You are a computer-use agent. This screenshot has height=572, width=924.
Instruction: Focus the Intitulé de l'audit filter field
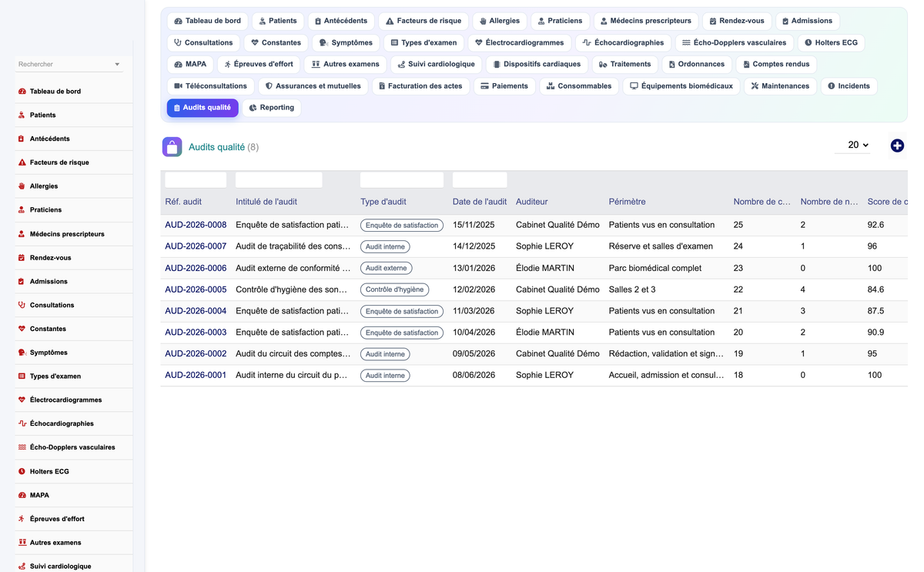279,180
